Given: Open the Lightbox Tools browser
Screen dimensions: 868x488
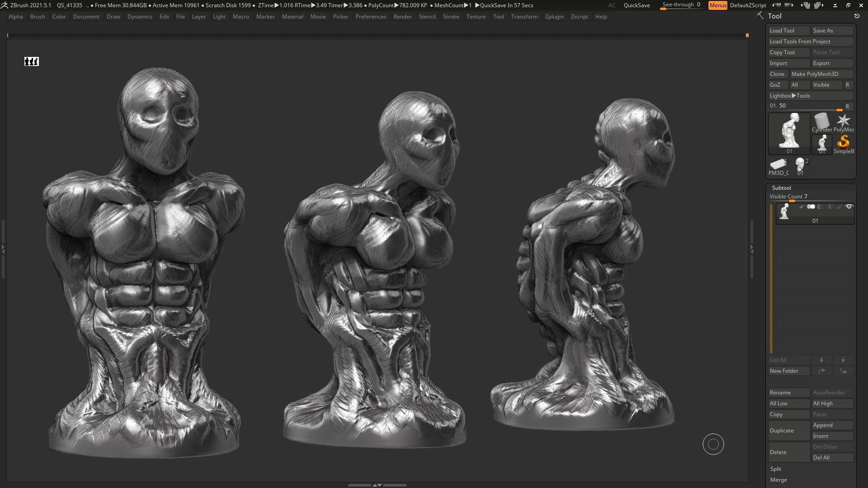Looking at the screenshot, I should (x=811, y=96).
